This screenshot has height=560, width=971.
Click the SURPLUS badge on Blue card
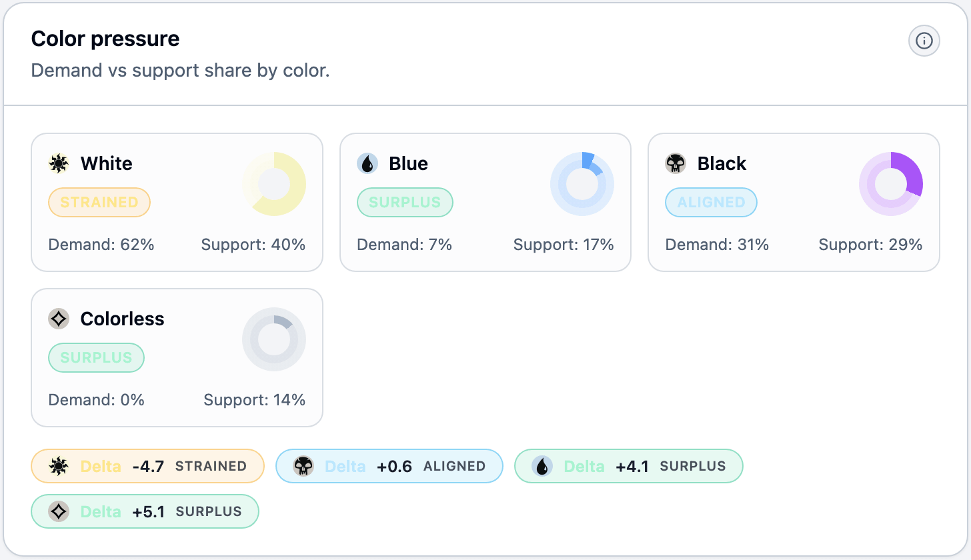(405, 202)
